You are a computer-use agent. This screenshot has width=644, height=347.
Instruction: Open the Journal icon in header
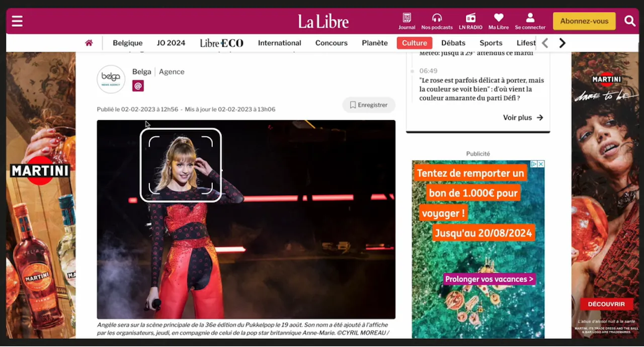coord(407,18)
